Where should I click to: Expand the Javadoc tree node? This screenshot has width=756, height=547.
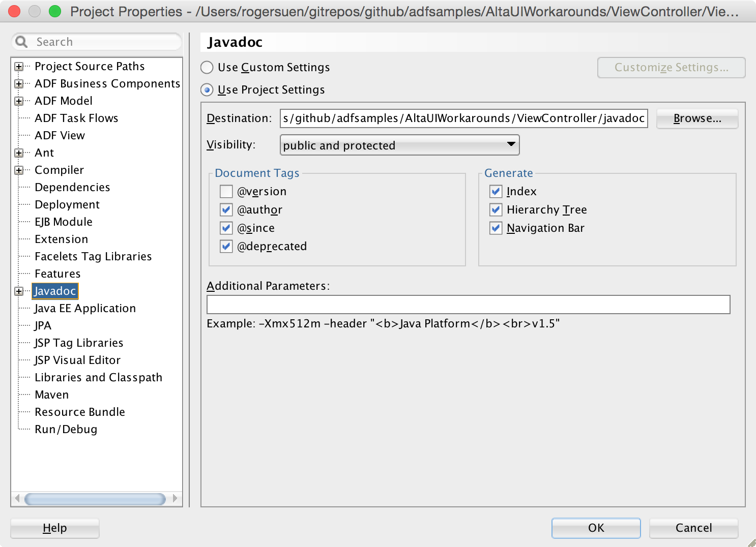[x=19, y=291]
